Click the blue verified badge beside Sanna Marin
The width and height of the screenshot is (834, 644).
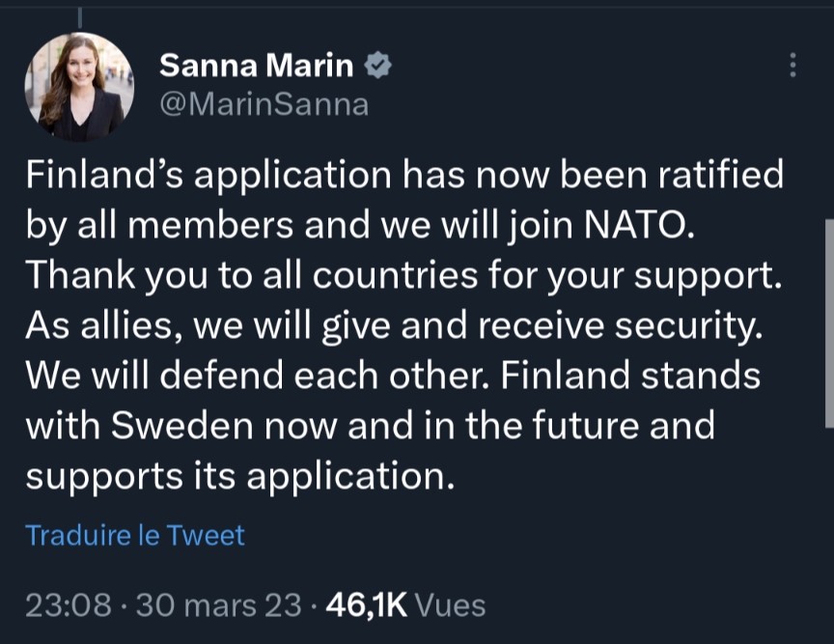click(377, 66)
